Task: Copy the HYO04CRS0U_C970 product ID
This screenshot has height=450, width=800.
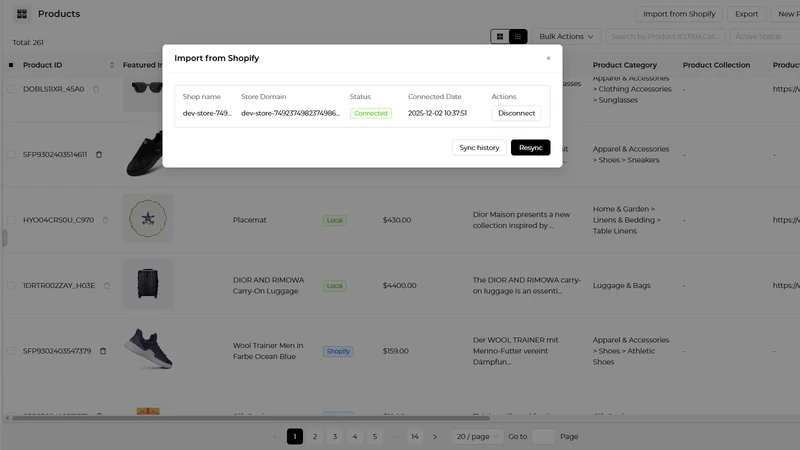Action: [x=106, y=220]
